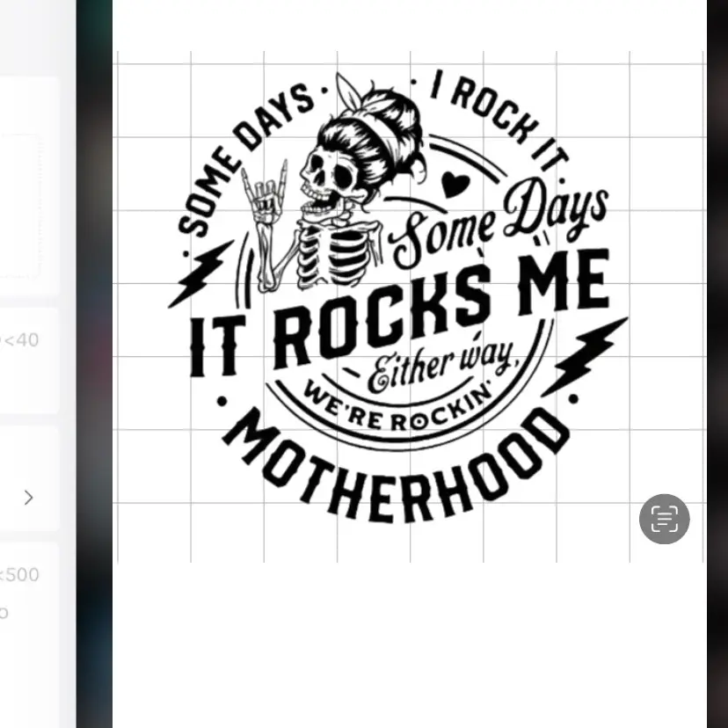This screenshot has width=728, height=728.
Task: Click the '<40' value in left panel
Action: click(19, 340)
